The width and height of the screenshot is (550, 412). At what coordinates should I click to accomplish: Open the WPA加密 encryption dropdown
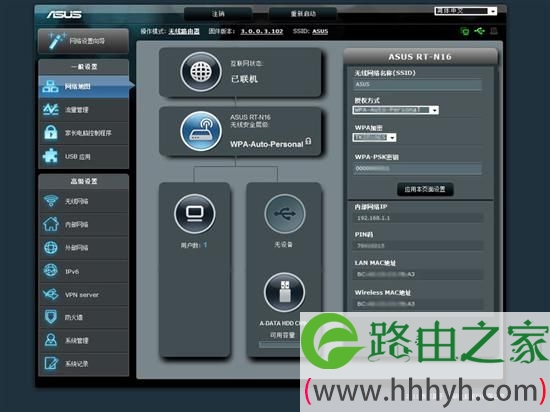[x=375, y=137]
